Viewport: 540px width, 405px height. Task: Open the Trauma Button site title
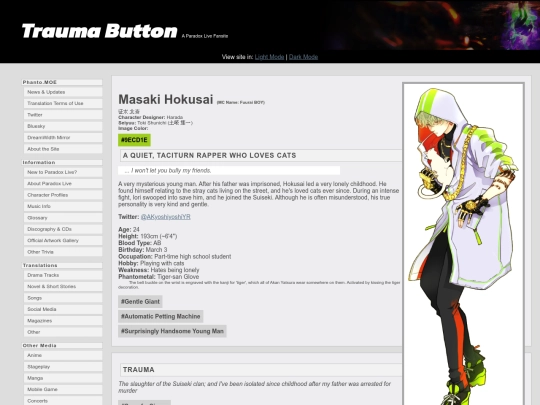pos(100,31)
